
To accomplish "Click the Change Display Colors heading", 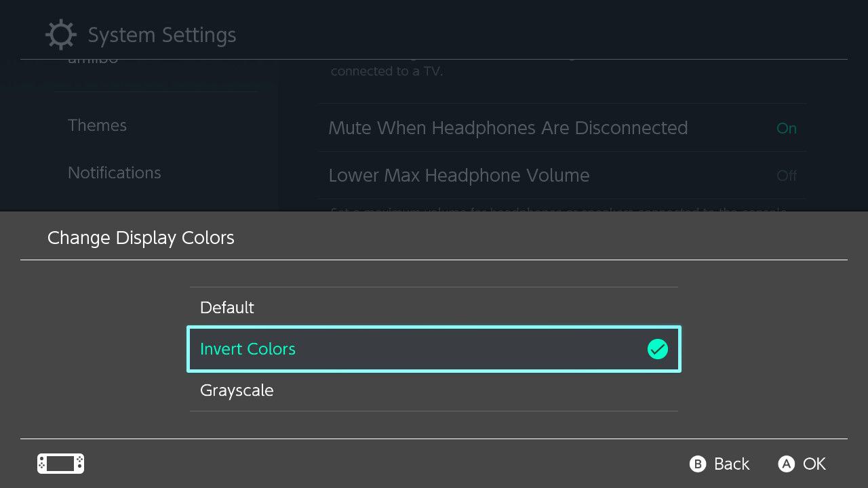I will [140, 237].
